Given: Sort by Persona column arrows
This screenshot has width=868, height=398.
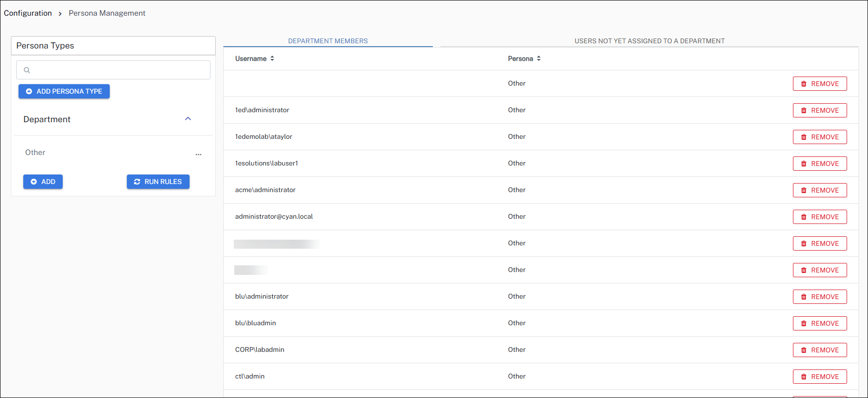Looking at the screenshot, I should [x=539, y=58].
